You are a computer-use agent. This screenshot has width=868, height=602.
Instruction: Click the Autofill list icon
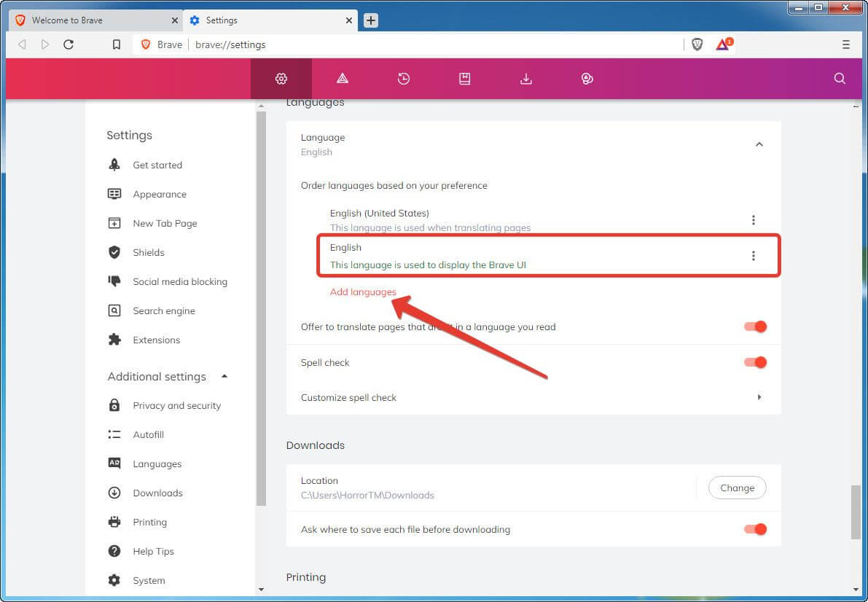click(114, 435)
